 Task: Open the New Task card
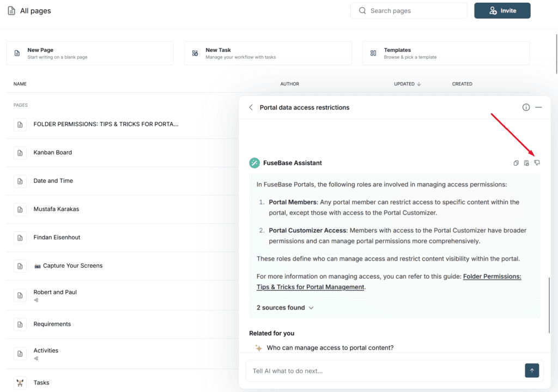tap(268, 53)
